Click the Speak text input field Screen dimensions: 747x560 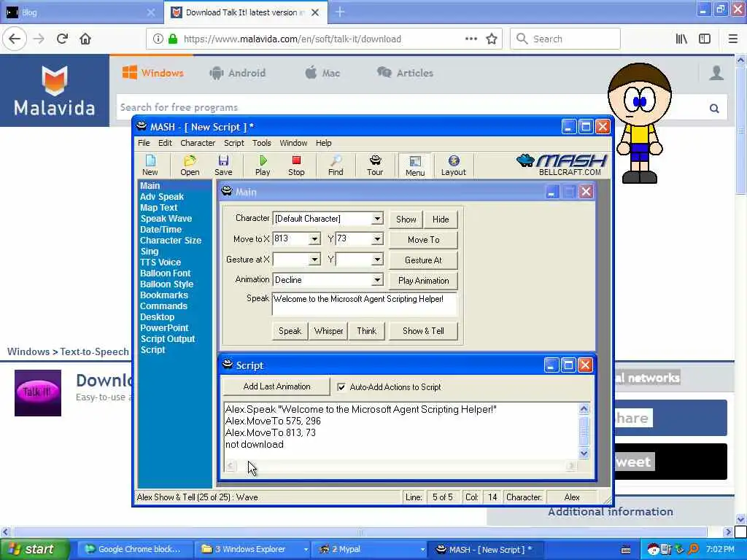pos(365,304)
